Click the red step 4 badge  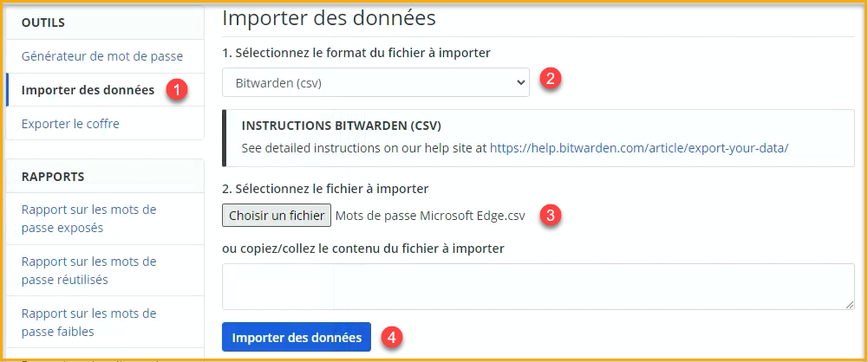tap(393, 336)
